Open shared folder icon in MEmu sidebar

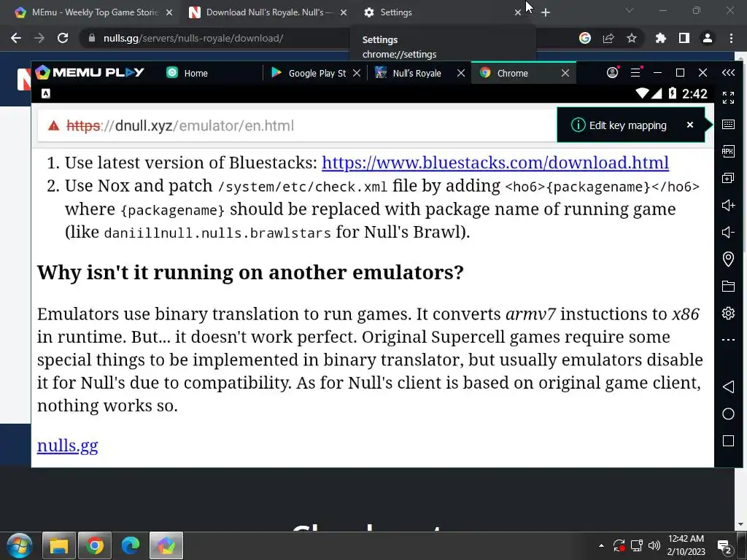tap(728, 286)
